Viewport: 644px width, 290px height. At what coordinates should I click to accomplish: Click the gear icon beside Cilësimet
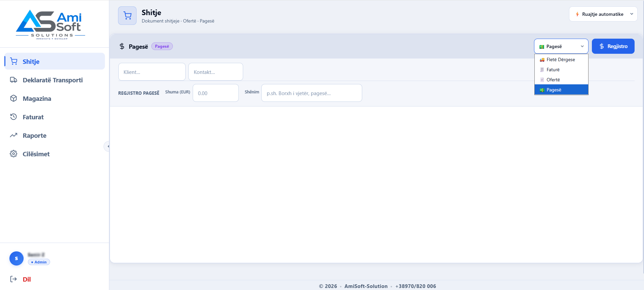(13, 154)
